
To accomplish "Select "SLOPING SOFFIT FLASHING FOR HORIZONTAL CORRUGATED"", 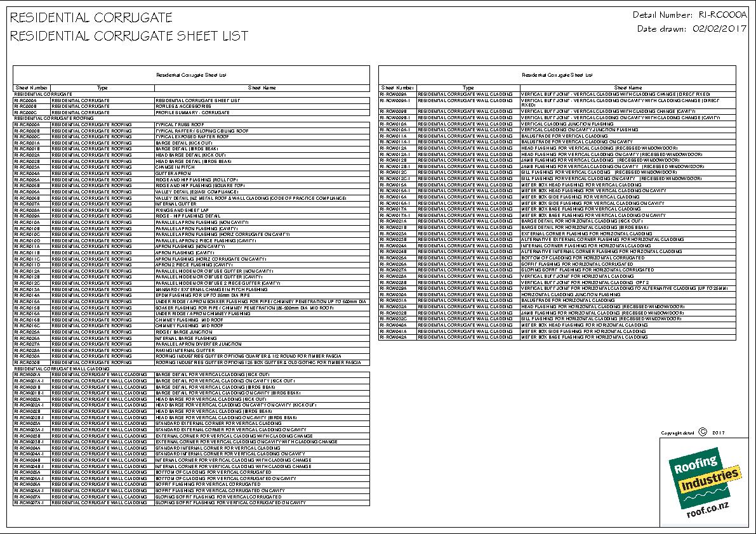I will pos(588,270).
